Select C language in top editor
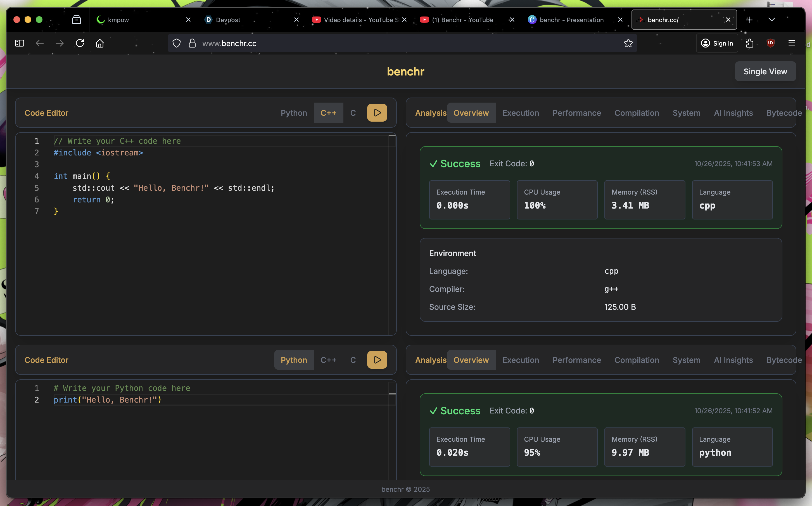This screenshot has height=506, width=812. [353, 113]
